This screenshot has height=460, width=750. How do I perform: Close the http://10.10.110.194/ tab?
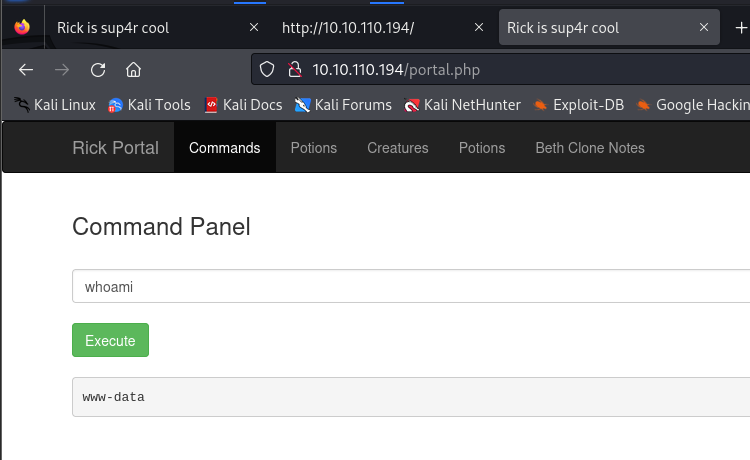[479, 28]
